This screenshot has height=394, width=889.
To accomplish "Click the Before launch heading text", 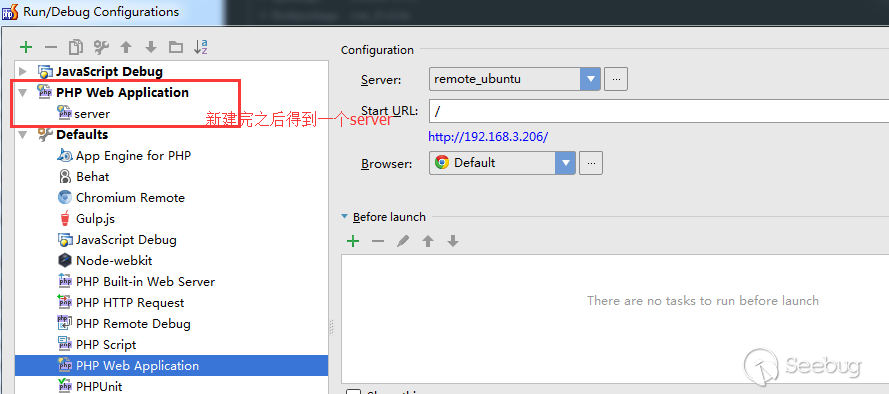I will [x=389, y=217].
